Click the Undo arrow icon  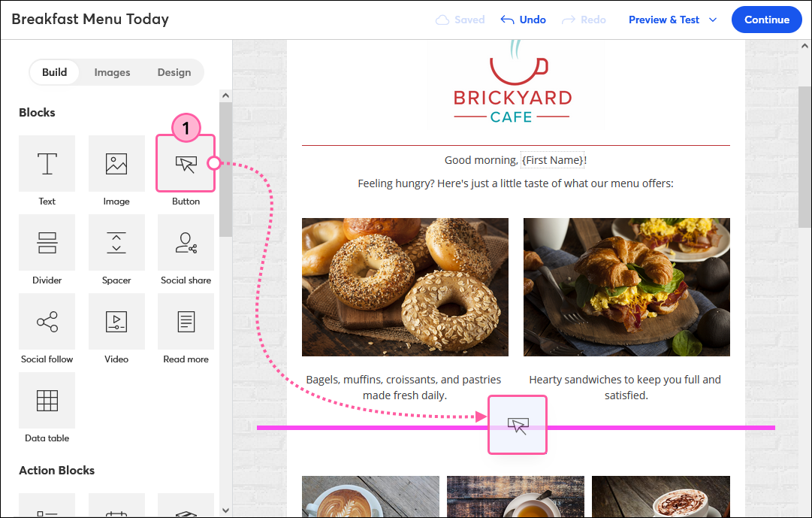(x=508, y=20)
